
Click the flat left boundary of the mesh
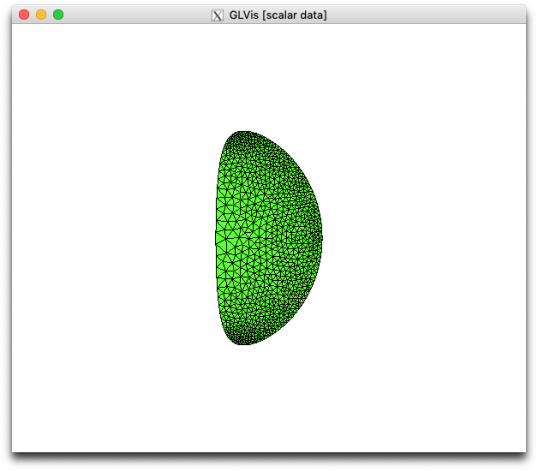217,237
